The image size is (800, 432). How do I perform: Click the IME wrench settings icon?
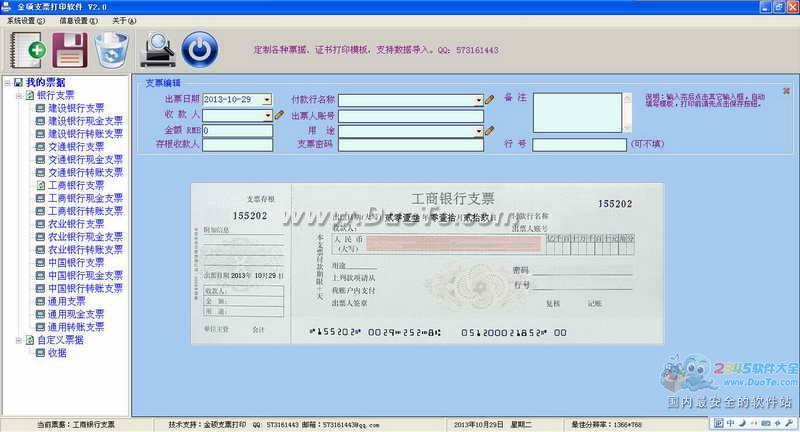click(789, 423)
